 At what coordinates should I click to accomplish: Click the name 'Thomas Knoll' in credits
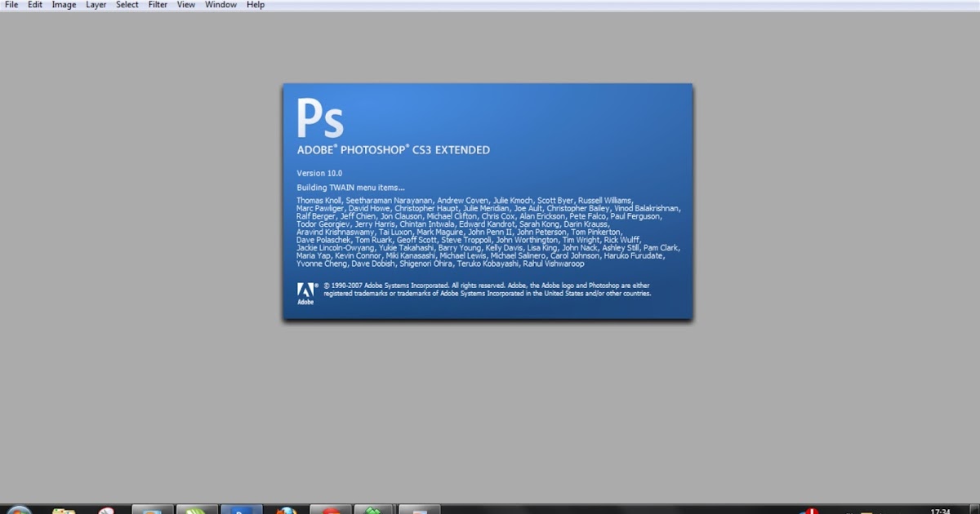[319, 201]
